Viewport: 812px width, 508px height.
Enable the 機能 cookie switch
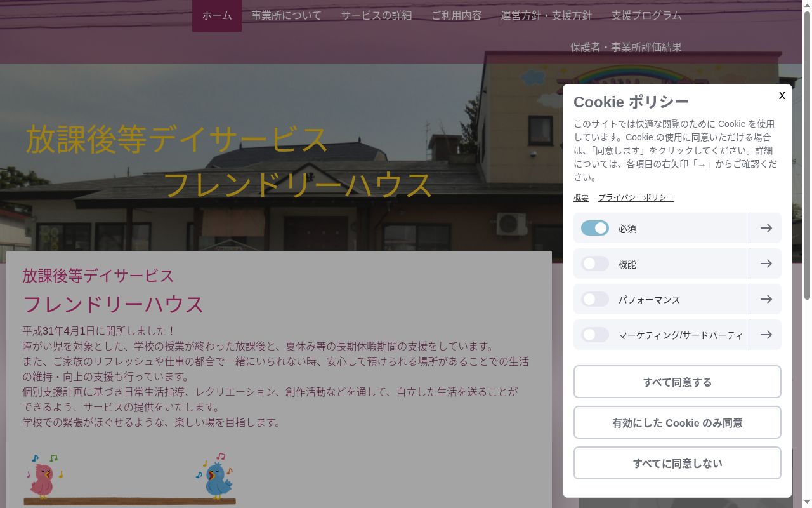pos(595,264)
